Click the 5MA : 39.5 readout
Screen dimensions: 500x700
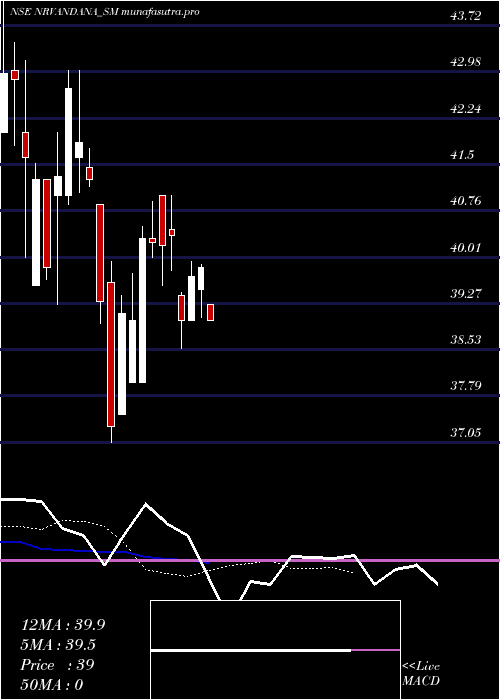tap(58, 645)
